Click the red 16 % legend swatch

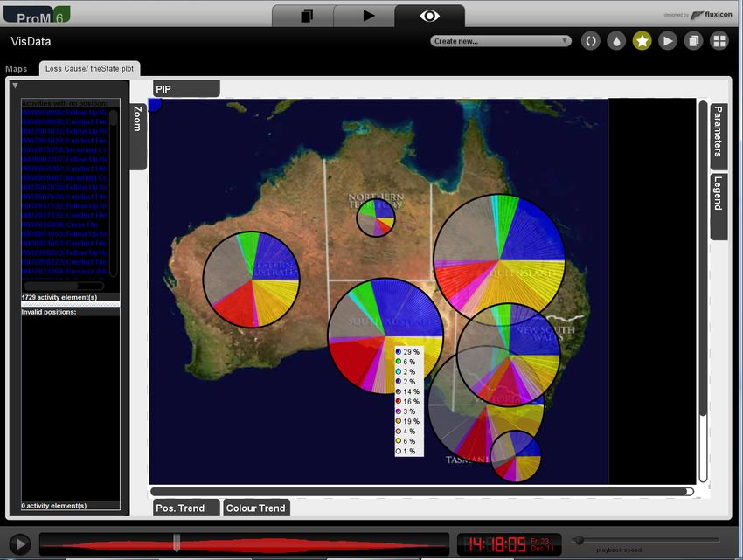click(399, 401)
